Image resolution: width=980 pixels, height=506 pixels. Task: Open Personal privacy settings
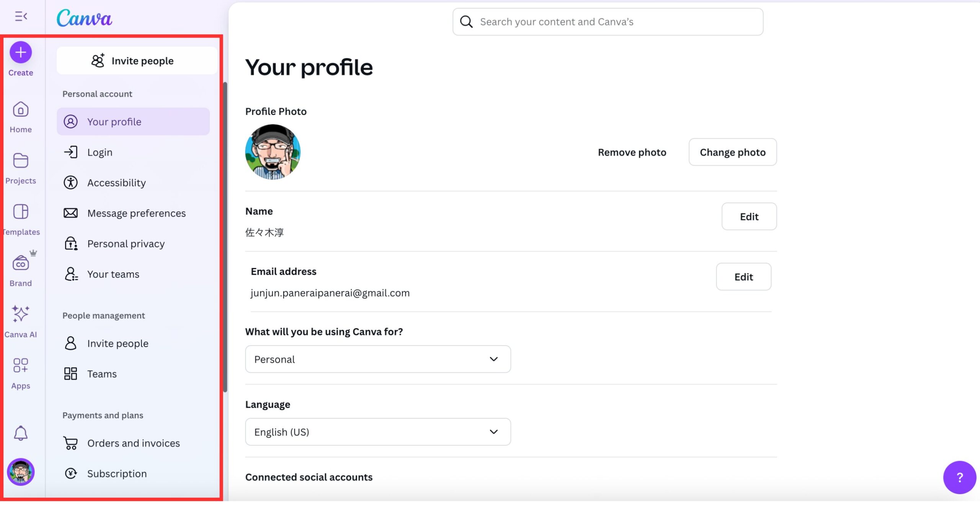(x=133, y=244)
